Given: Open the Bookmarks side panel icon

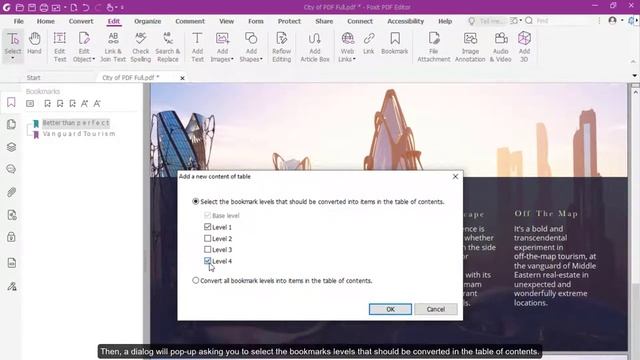Looking at the screenshot, I should 11,102.
